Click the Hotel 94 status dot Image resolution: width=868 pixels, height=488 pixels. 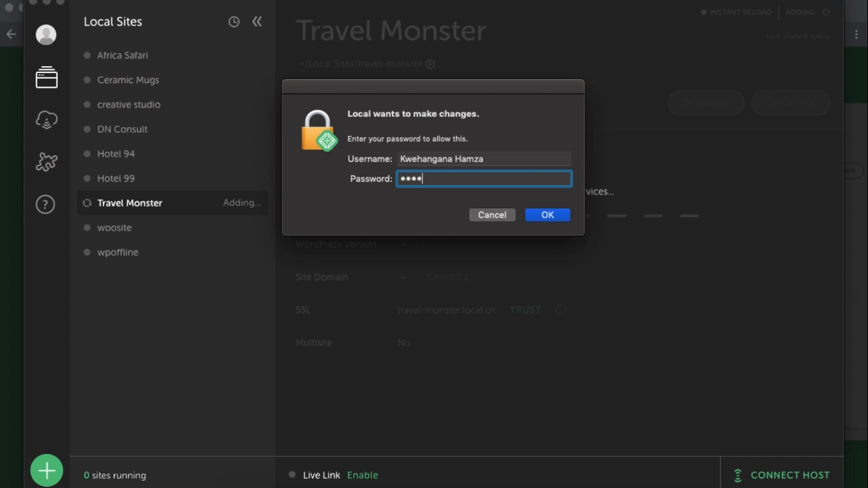click(87, 154)
